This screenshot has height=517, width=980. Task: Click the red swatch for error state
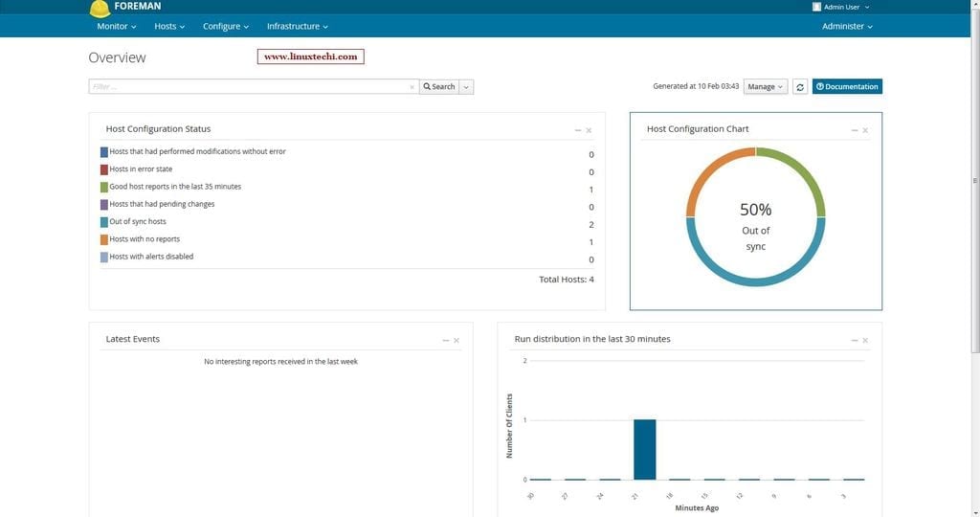103,169
